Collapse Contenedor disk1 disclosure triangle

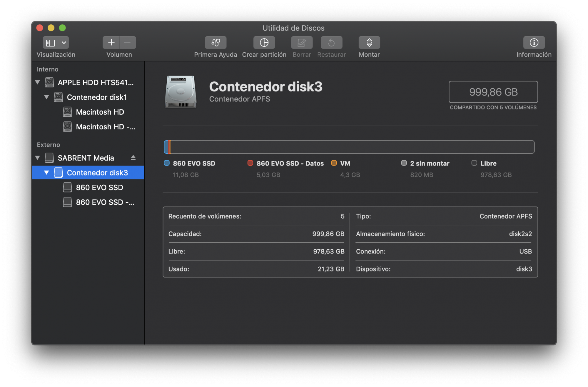tap(46, 97)
